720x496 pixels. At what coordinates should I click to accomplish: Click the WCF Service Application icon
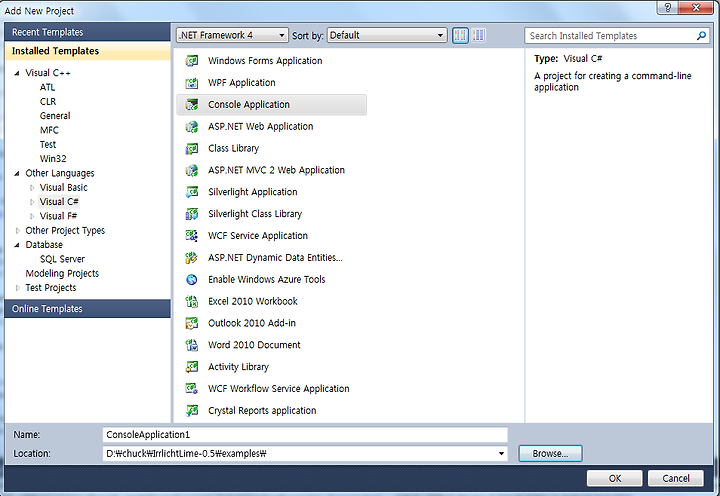(x=191, y=236)
